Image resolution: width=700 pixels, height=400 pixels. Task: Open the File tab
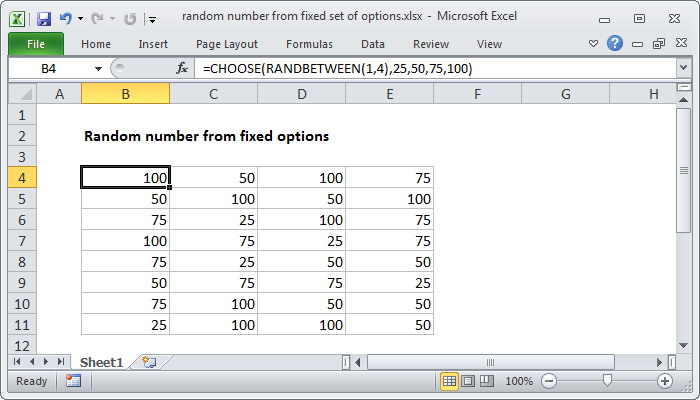(x=36, y=44)
